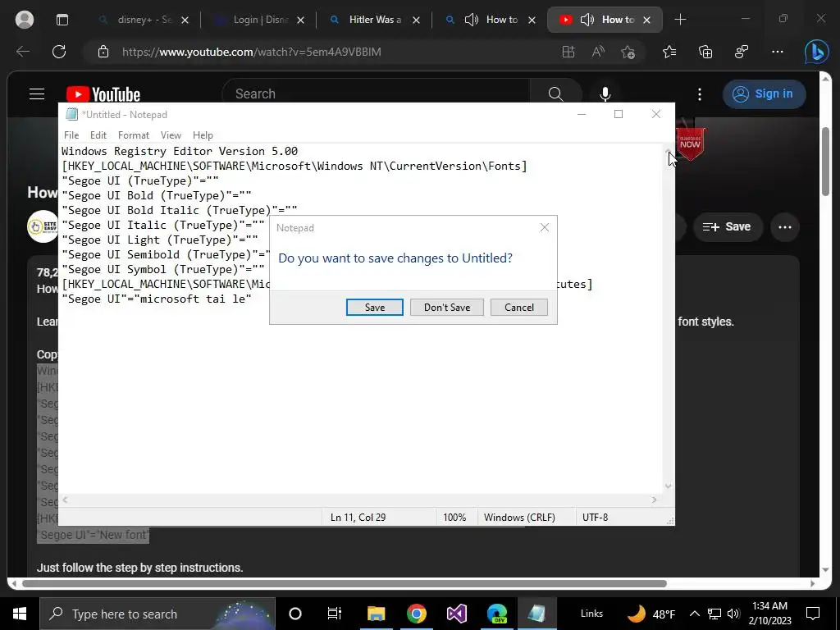Go to YouTube home via logo
Viewport: 840px width, 630px height.
103,94
